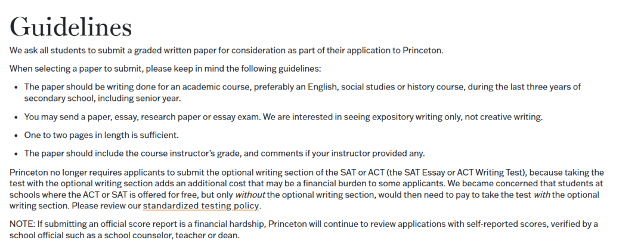644x246 pixels.
Task: Click the "Please review our" text before the link
Action: click(106, 205)
